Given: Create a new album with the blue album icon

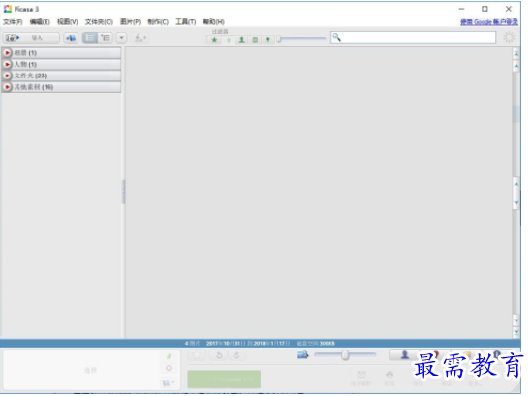Looking at the screenshot, I should tap(71, 38).
